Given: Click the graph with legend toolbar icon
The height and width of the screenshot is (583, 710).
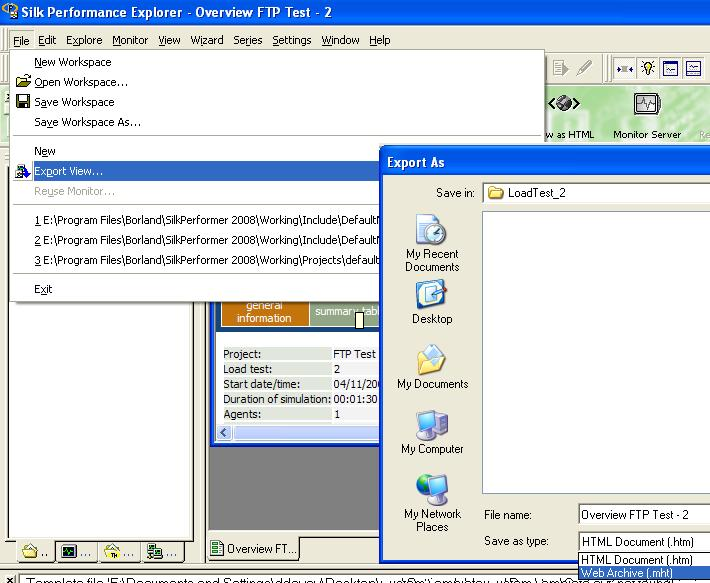Looking at the screenshot, I should (x=693, y=69).
